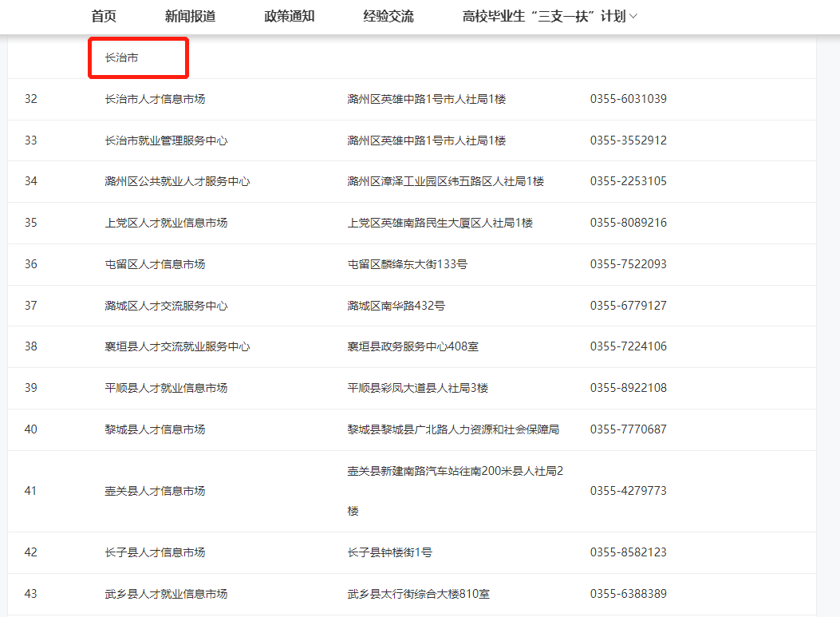Click row number 41

[x=31, y=491]
